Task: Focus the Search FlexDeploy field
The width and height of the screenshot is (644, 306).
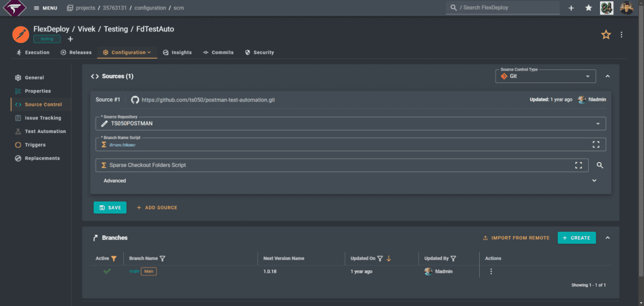Action: click(502, 8)
